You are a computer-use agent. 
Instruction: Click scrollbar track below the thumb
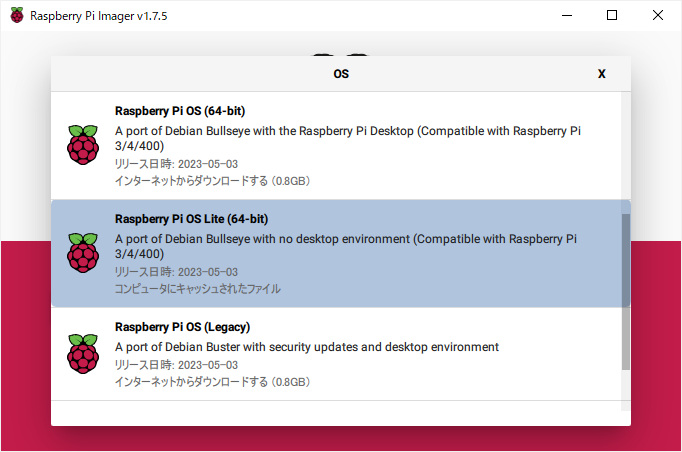(x=625, y=390)
